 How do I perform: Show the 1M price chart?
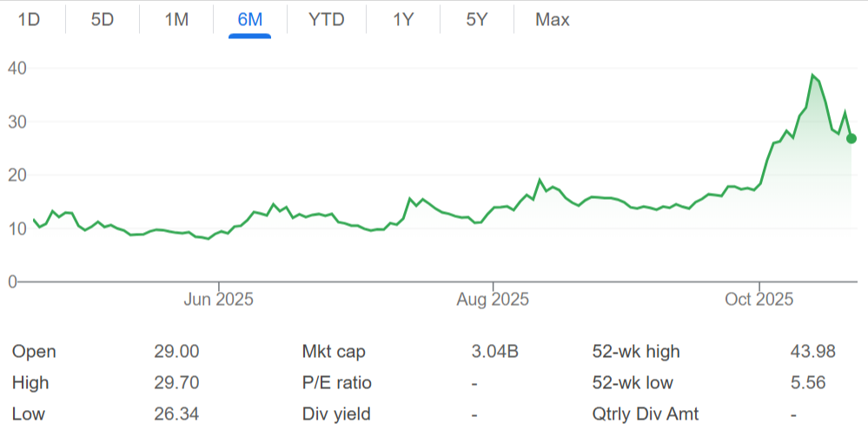(176, 19)
